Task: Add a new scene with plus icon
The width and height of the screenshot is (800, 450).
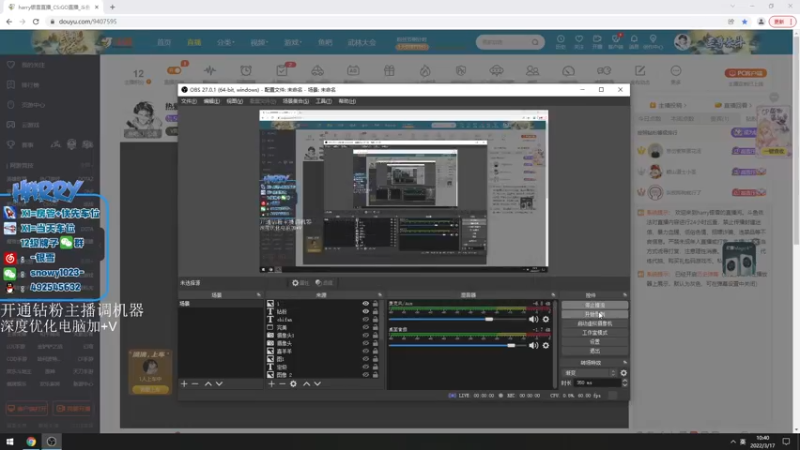Action: pyautogui.click(x=184, y=384)
